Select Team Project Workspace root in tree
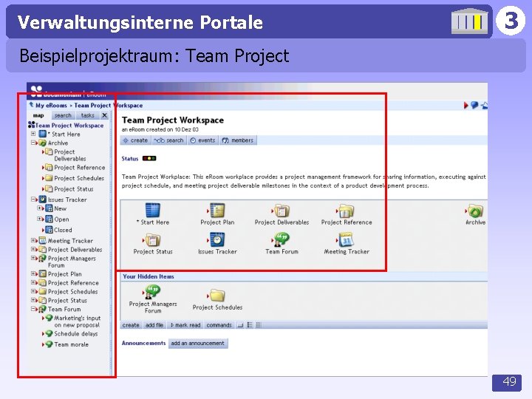 tap(69, 125)
